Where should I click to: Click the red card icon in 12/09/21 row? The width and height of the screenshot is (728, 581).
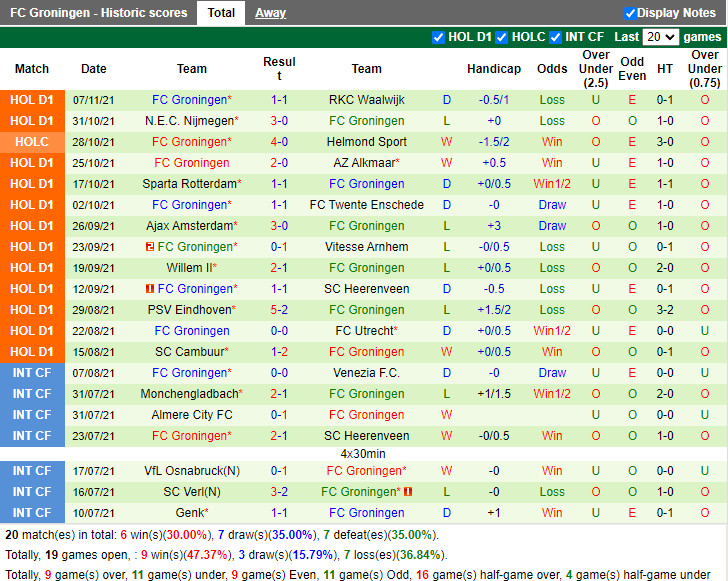point(150,288)
